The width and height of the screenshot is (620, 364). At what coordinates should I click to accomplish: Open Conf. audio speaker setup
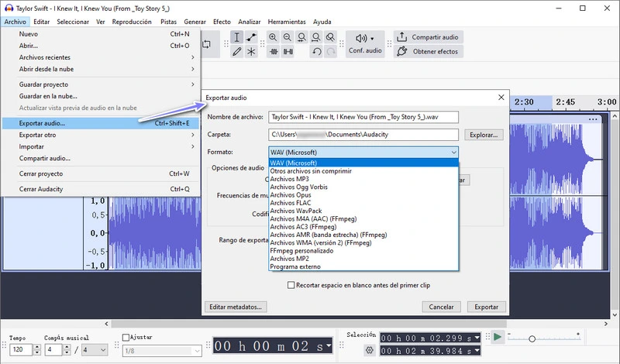(365, 44)
